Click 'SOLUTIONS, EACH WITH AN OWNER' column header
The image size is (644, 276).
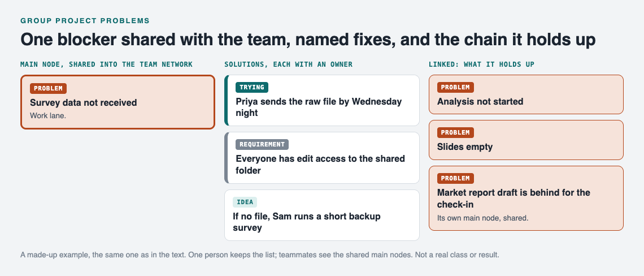(288, 64)
